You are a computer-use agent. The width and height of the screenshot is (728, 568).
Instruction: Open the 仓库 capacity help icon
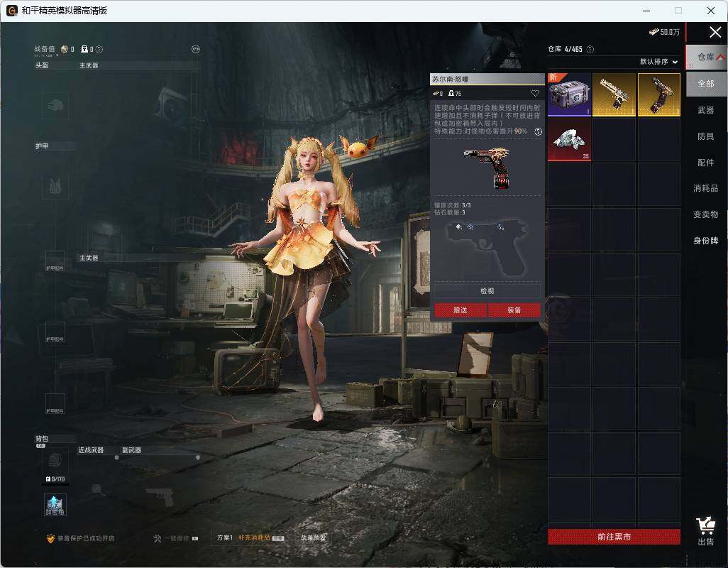click(x=590, y=49)
